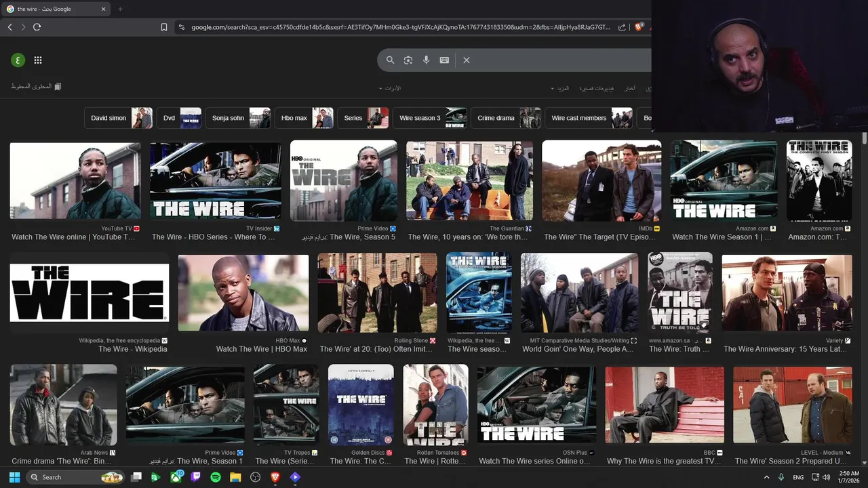Viewport: 868px width, 488px height.
Task: Open the Xbox app from taskbar
Action: coord(176,477)
